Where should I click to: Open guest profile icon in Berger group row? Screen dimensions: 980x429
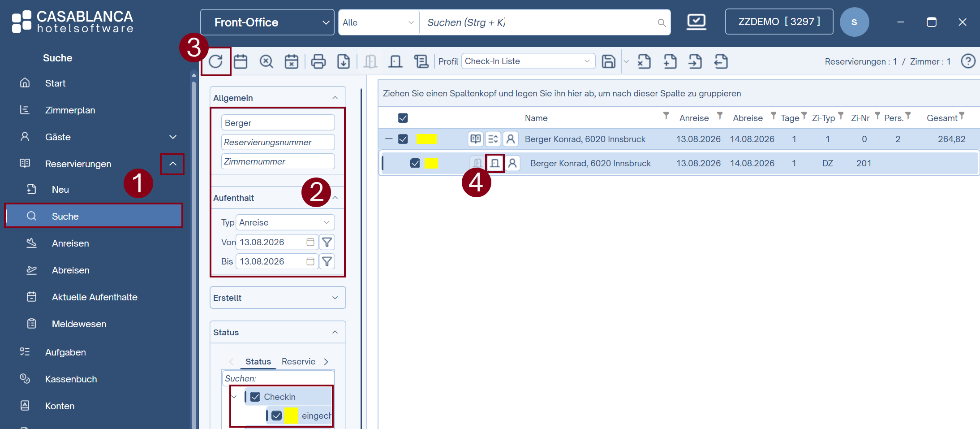(x=511, y=139)
